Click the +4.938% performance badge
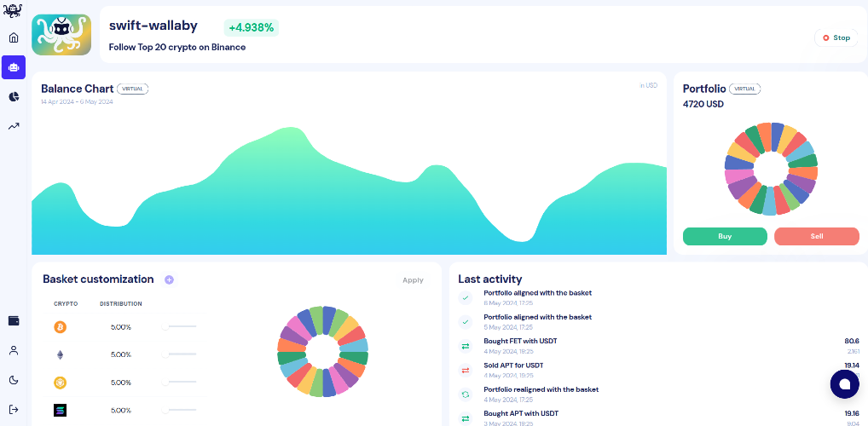The width and height of the screenshot is (868, 426). click(252, 27)
